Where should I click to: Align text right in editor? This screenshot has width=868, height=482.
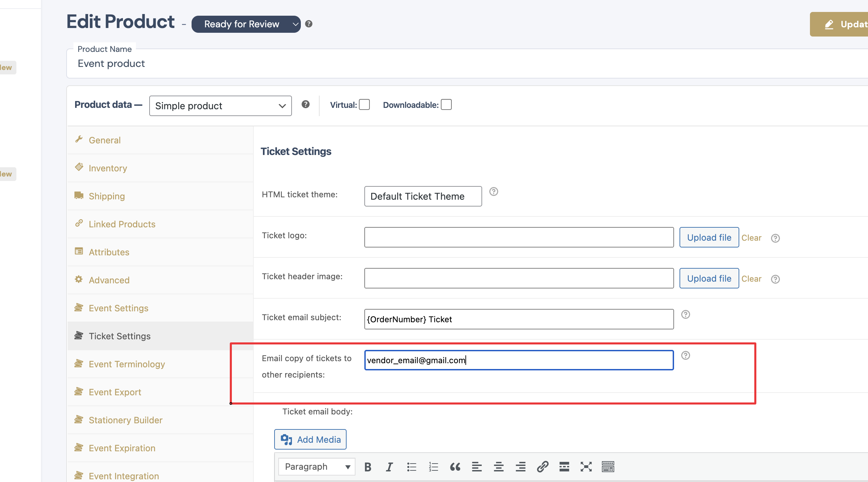tap(520, 467)
